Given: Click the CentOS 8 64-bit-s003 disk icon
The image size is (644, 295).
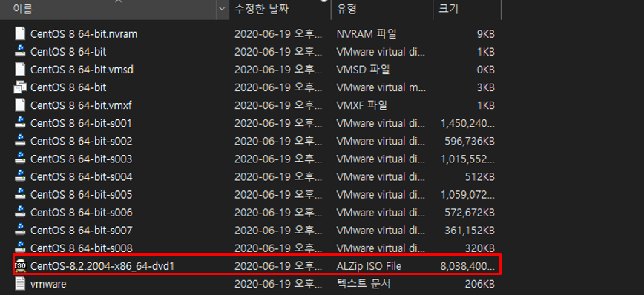Looking at the screenshot, I should [20, 159].
